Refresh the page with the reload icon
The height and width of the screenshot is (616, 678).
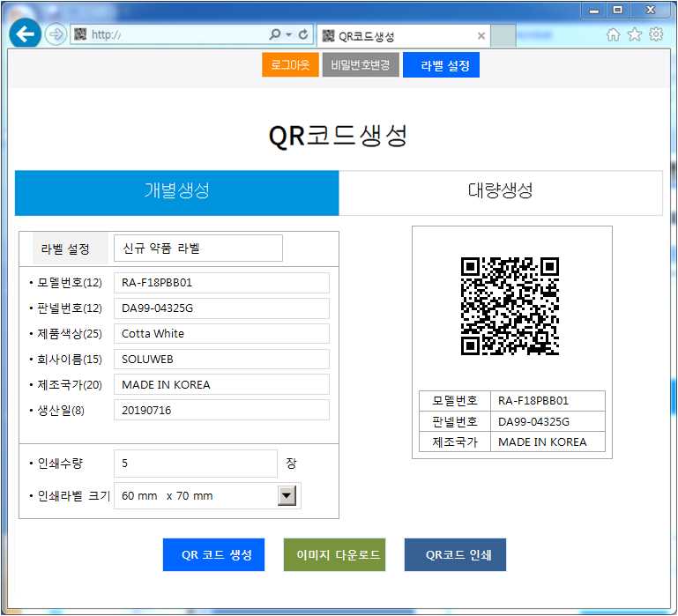pos(303,34)
